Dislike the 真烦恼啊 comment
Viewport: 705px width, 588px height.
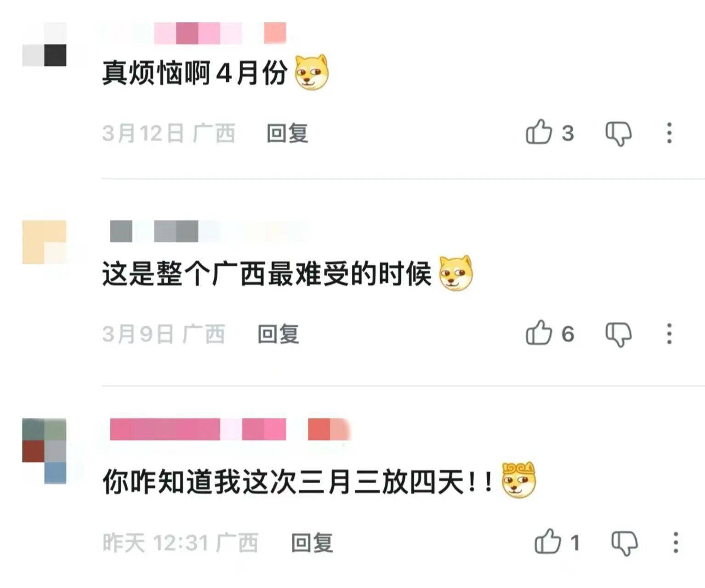619,133
